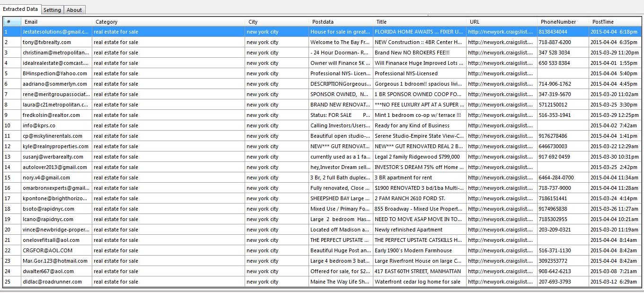Click the City column header

[x=277, y=22]
